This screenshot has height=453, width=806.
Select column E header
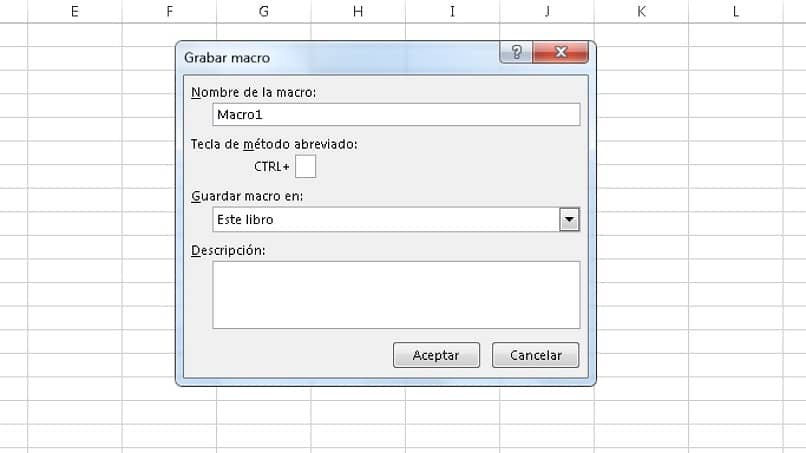tap(75, 11)
